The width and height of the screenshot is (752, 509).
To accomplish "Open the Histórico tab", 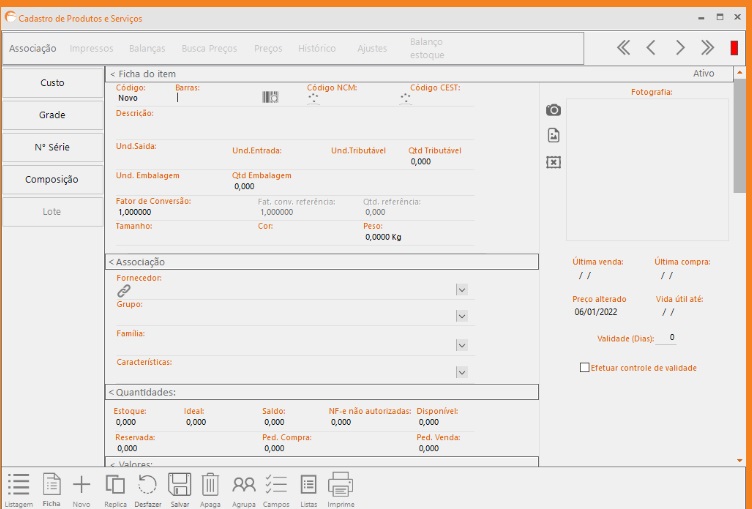I will [317, 48].
